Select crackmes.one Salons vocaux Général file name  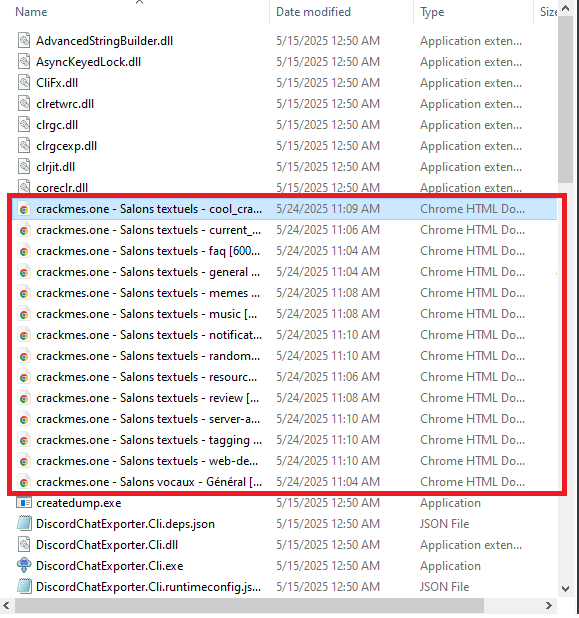(149, 482)
